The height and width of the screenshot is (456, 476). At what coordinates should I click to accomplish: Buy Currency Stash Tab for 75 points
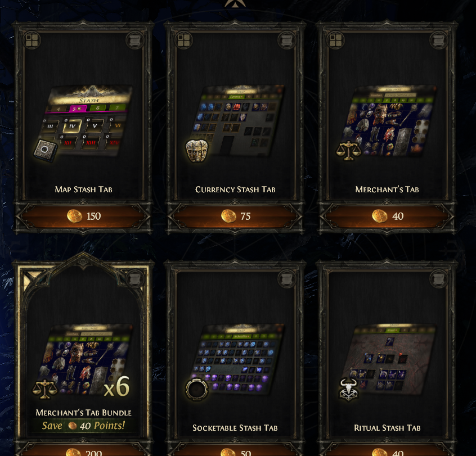pyautogui.click(x=235, y=216)
